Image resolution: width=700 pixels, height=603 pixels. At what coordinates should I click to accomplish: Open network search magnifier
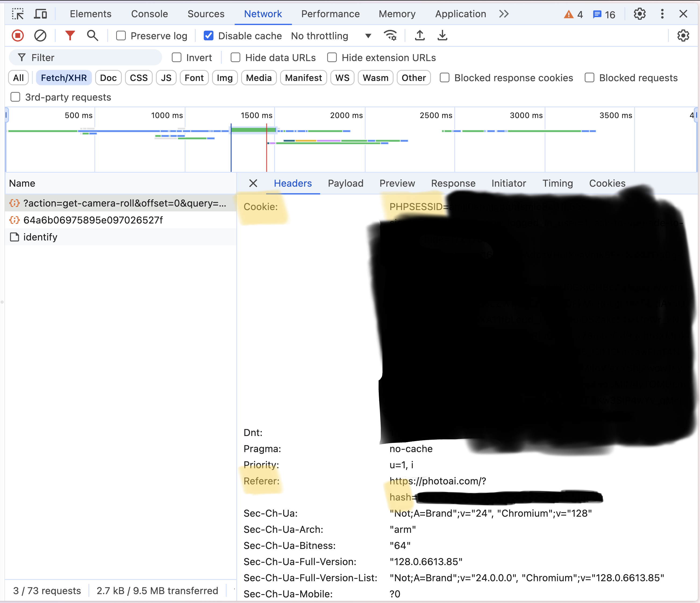92,36
